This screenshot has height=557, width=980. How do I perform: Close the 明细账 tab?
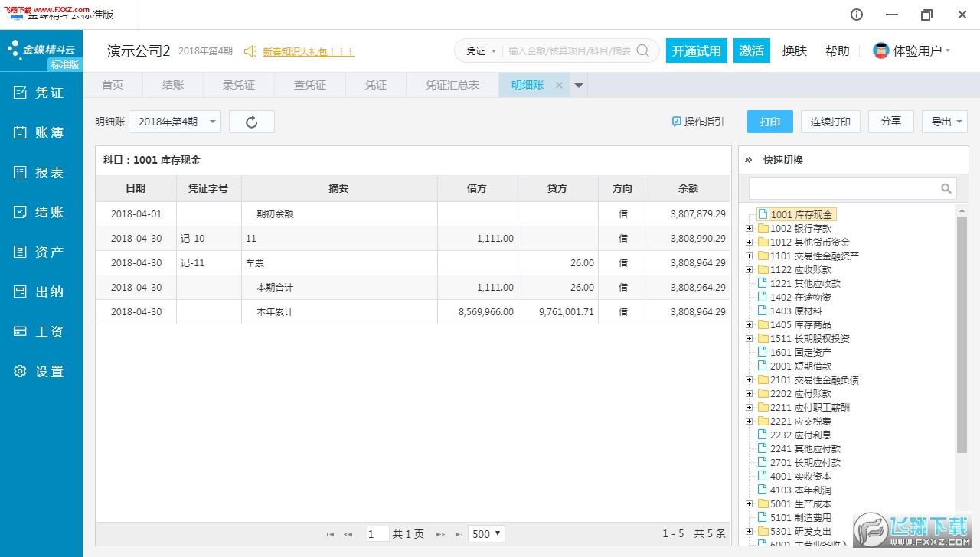click(559, 86)
